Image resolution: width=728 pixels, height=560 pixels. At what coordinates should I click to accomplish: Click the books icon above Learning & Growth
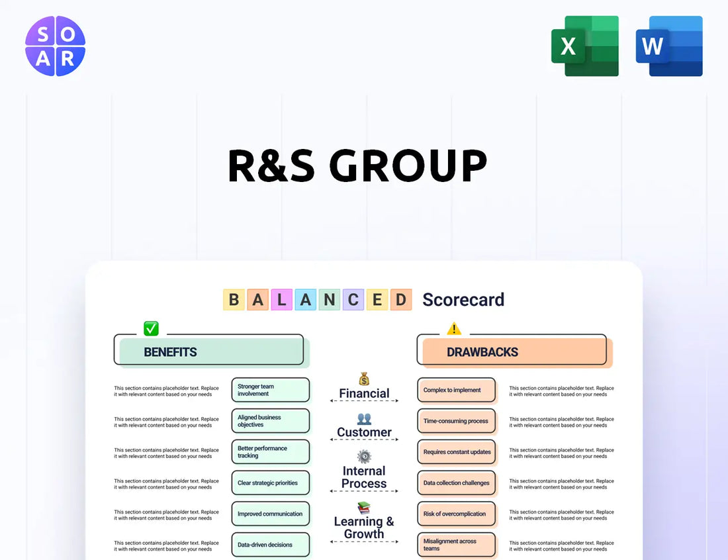tap(364, 508)
